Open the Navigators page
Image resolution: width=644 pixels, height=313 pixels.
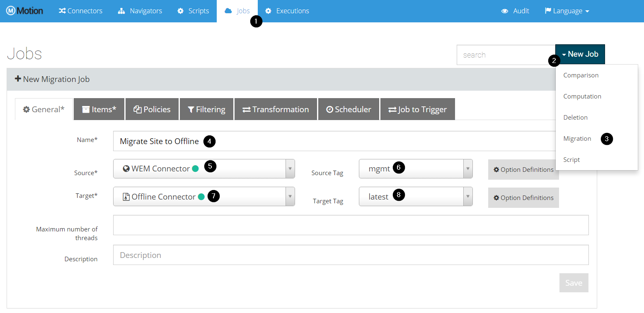140,11
